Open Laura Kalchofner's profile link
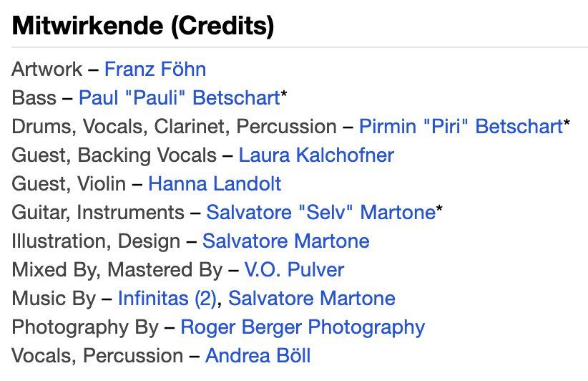Screen dimensions: 588x381 pyautogui.click(x=316, y=155)
